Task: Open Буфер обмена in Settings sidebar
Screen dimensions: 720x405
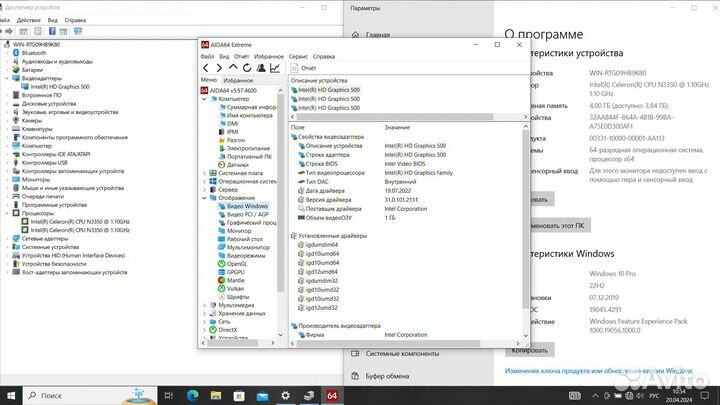Action: (x=387, y=376)
